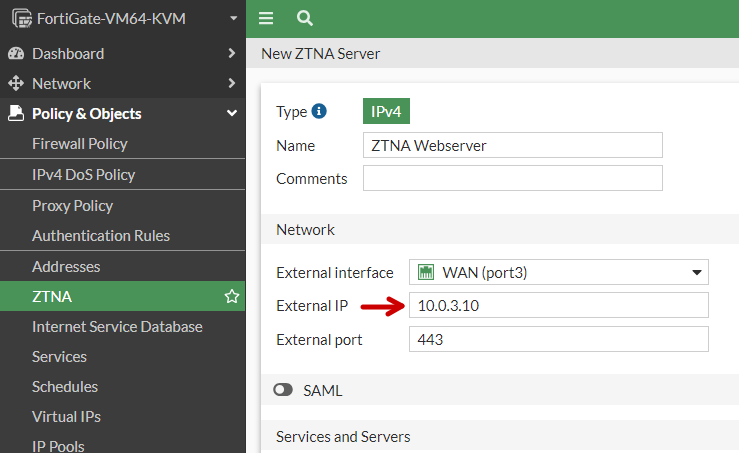Click the Network arrows icon
The height and width of the screenshot is (453, 739).
[x=16, y=83]
